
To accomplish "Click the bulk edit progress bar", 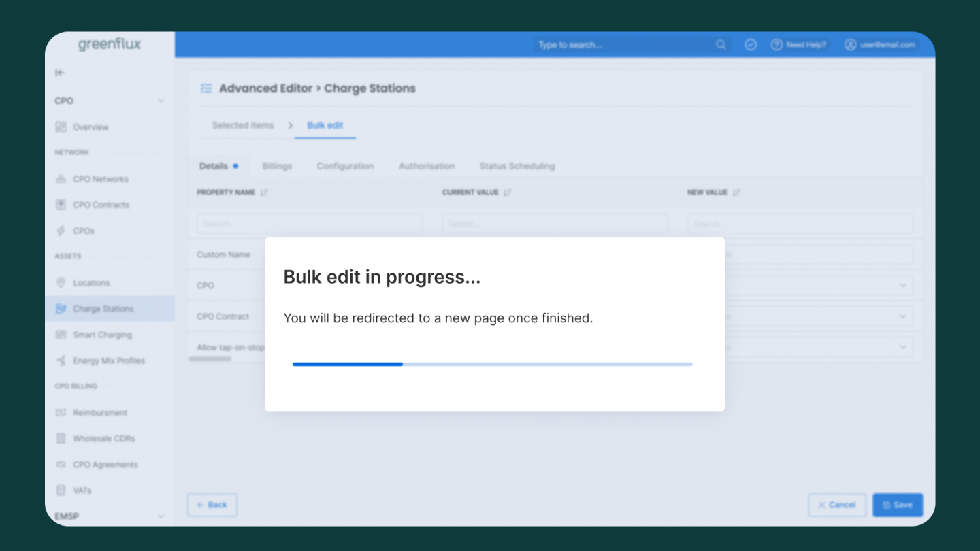I will coord(492,364).
